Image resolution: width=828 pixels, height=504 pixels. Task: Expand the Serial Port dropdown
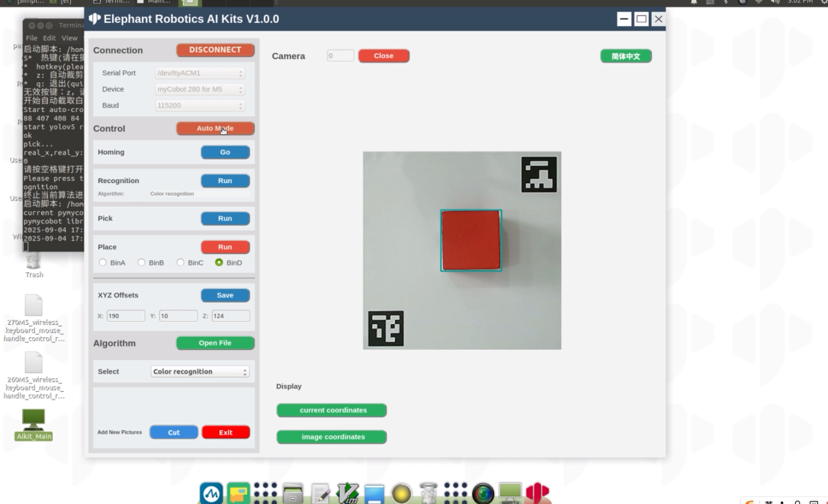[x=200, y=73]
